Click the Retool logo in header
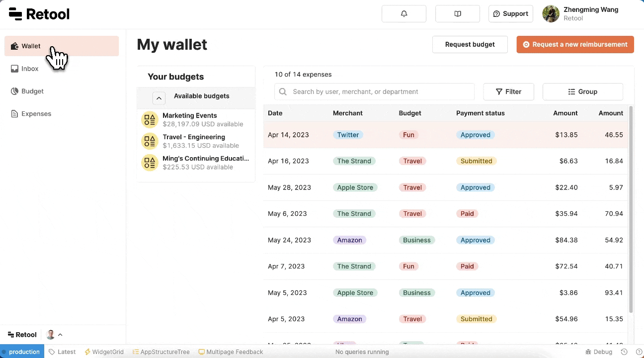 click(x=39, y=14)
